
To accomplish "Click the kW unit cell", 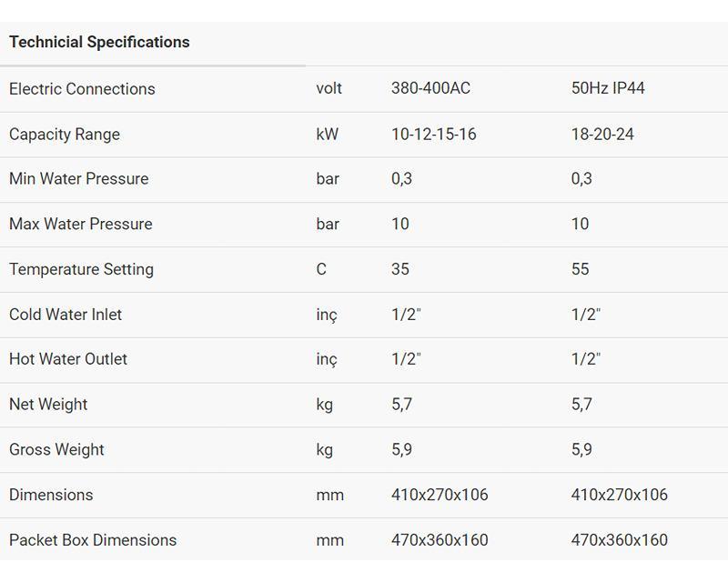I will pos(328,134).
